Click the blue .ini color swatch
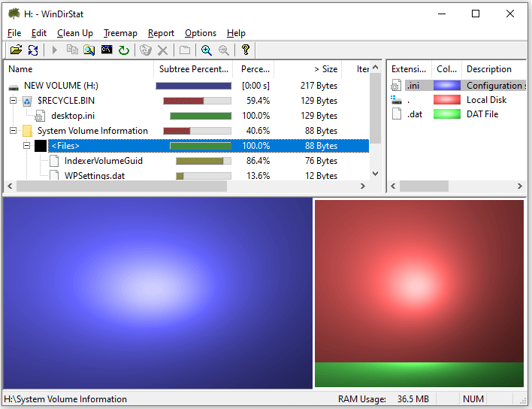 447,85
